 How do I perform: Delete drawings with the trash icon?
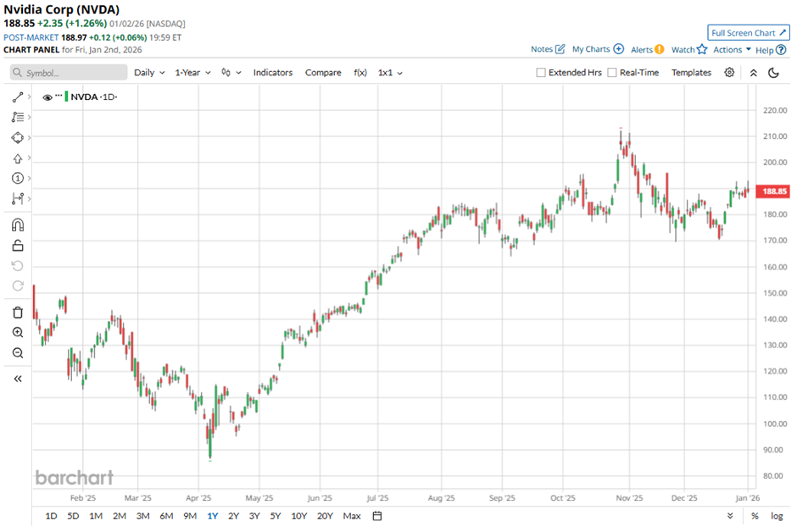(18, 313)
